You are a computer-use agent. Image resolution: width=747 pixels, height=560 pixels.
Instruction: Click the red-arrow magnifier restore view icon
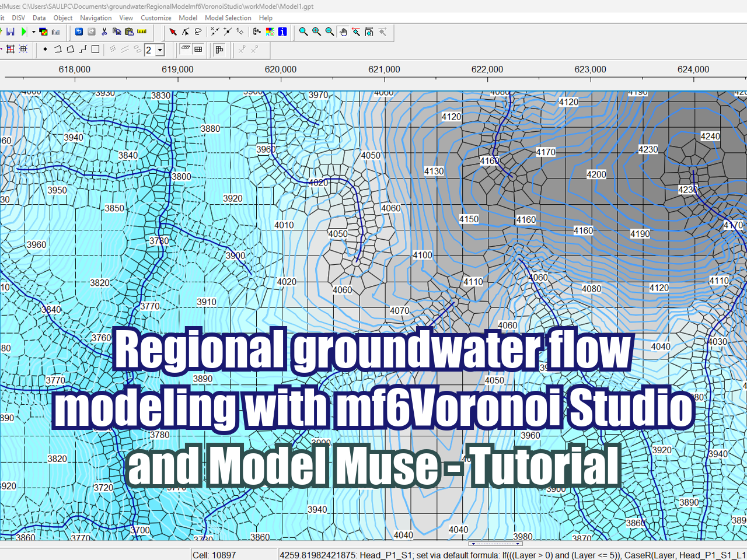(x=356, y=32)
